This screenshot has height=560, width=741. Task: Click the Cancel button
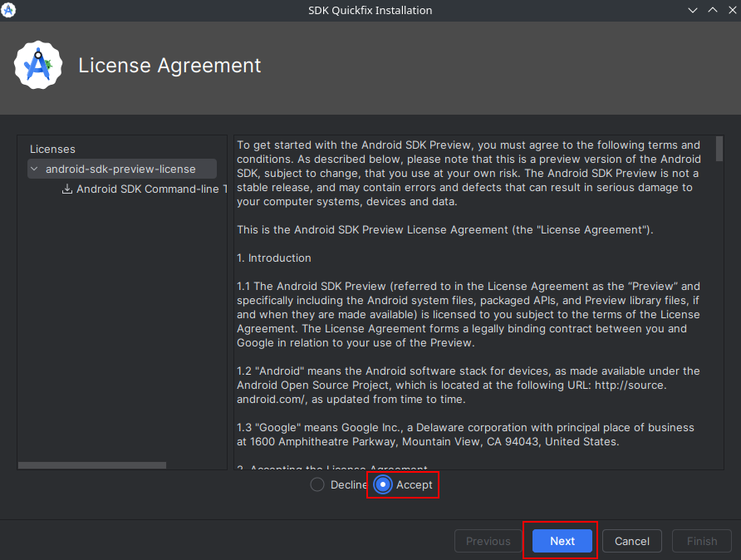(x=632, y=541)
